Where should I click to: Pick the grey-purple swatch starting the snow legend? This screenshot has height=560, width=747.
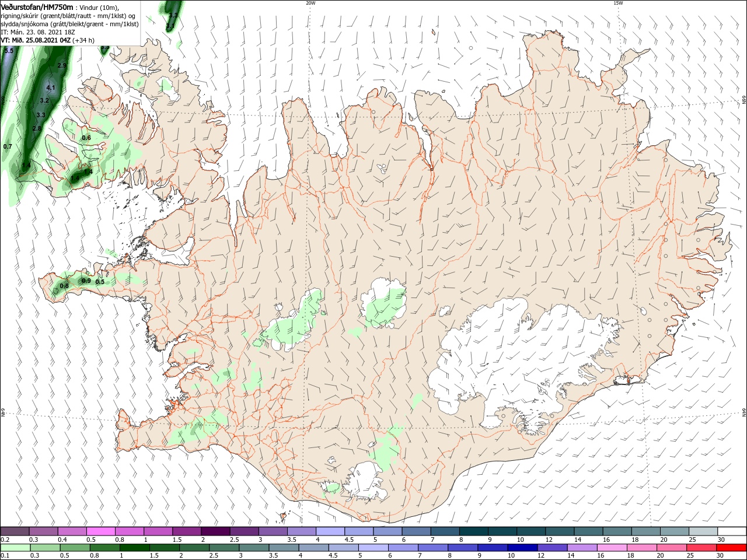15,531
